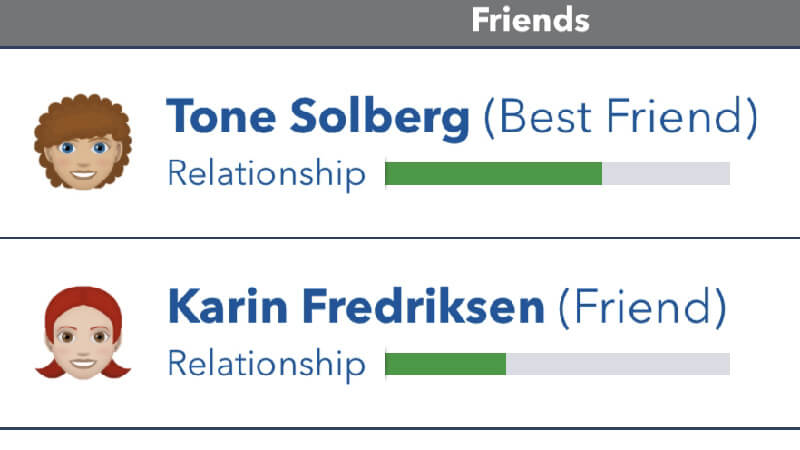This screenshot has width=800, height=450.
Task: Open Karin Fredriksen's friend profile name
Action: [x=356, y=307]
